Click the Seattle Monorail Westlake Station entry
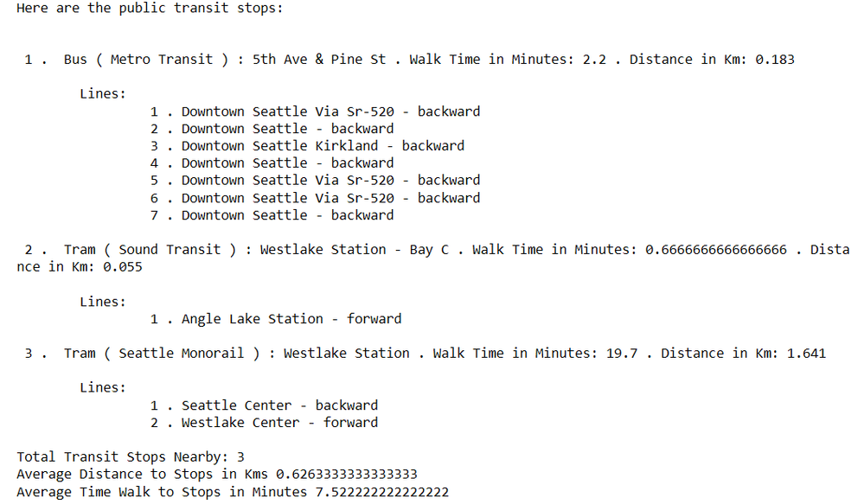This screenshot has height=504, width=864. click(x=425, y=353)
